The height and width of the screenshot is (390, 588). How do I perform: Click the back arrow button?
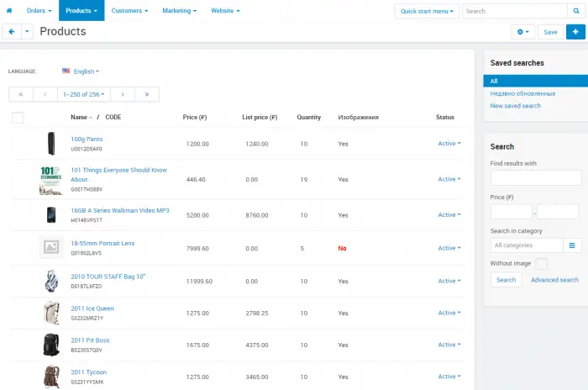(12, 31)
